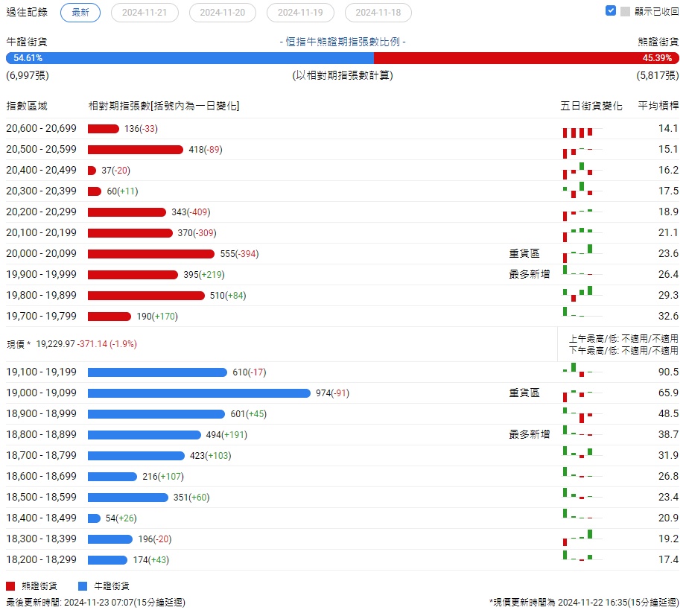Click the blue 牛證街貨 legend square
Viewport: 689px width, 616px height.
83,586
